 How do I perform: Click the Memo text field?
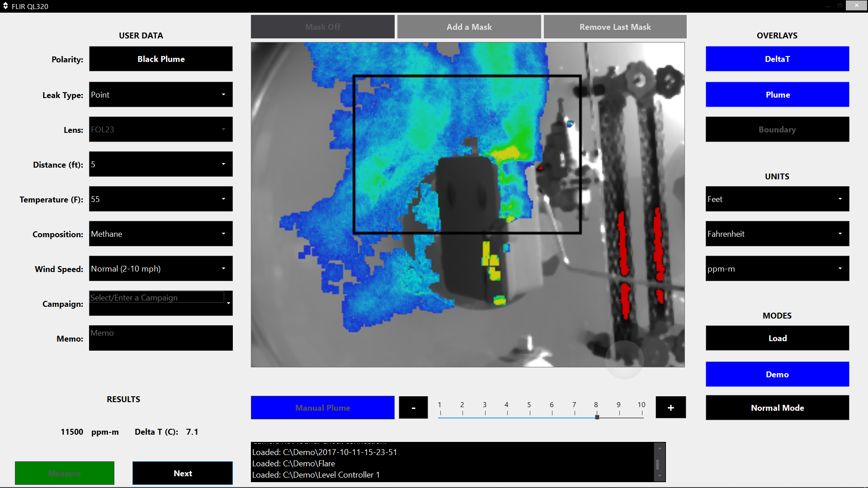pyautogui.click(x=161, y=338)
